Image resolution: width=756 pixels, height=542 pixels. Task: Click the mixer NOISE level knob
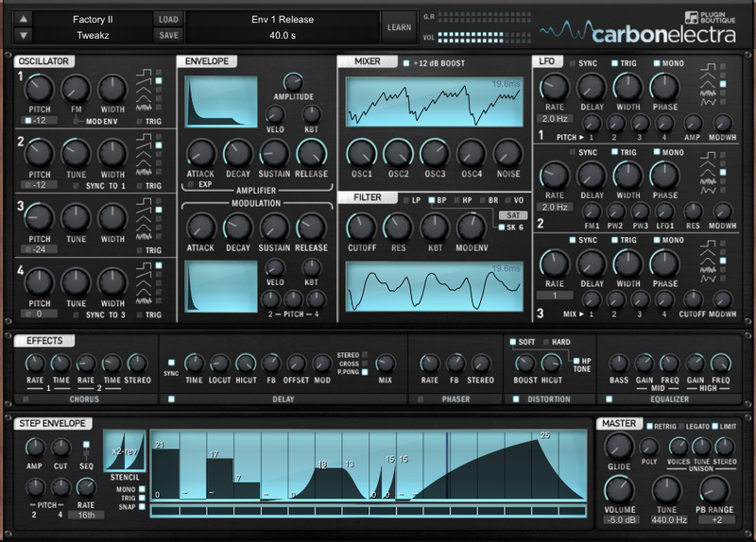(x=507, y=152)
